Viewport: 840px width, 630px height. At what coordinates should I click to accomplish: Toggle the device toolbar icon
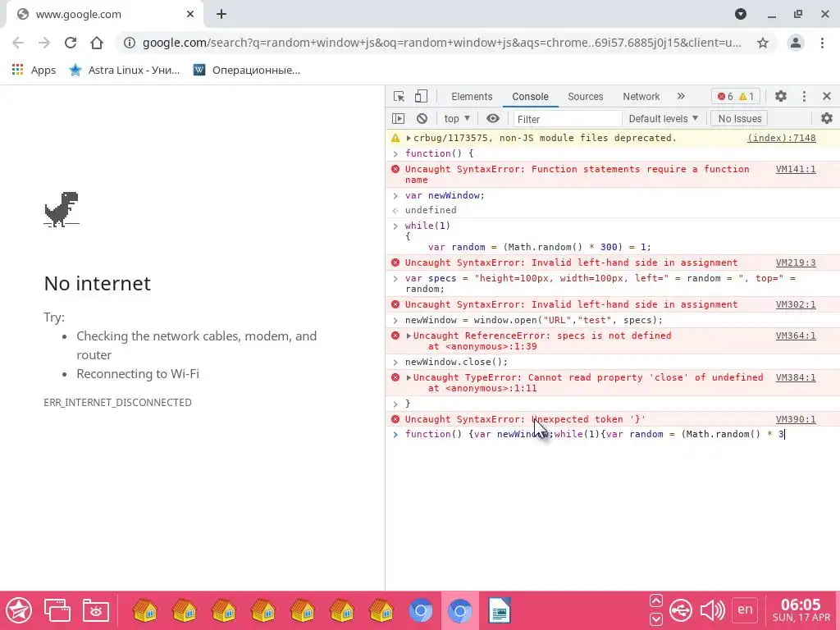421,97
